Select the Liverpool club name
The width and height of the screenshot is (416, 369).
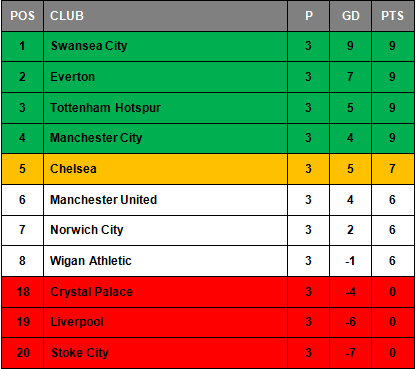(x=77, y=322)
